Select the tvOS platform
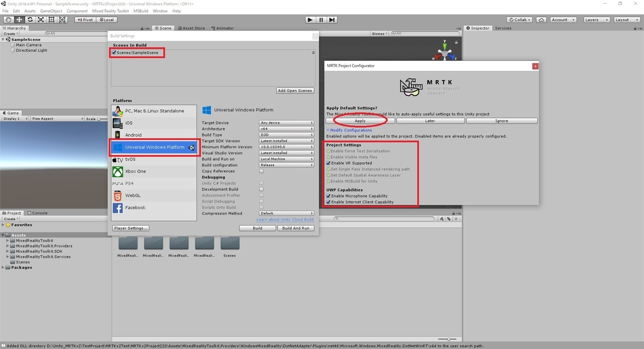644x349 pixels. 154,159
